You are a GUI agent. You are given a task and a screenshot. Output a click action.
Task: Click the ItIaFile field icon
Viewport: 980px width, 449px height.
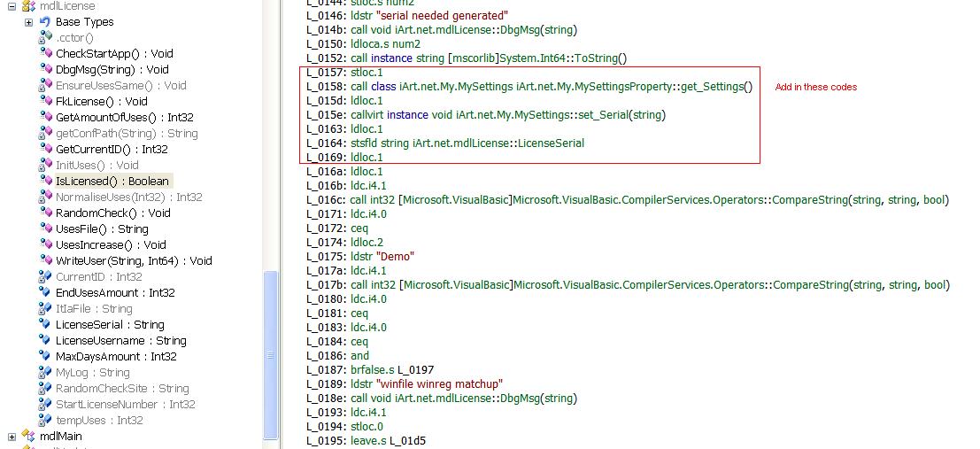[45, 308]
